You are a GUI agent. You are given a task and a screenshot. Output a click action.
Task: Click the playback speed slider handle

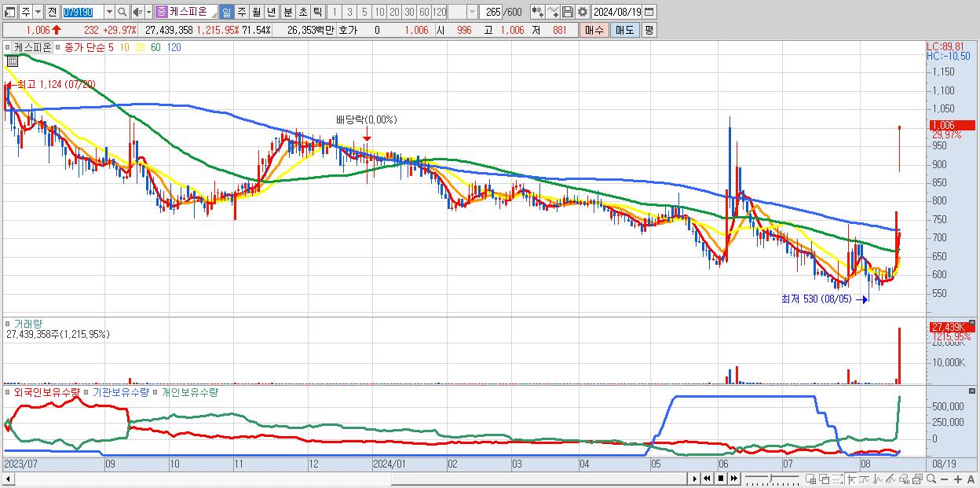pyautogui.click(x=770, y=477)
